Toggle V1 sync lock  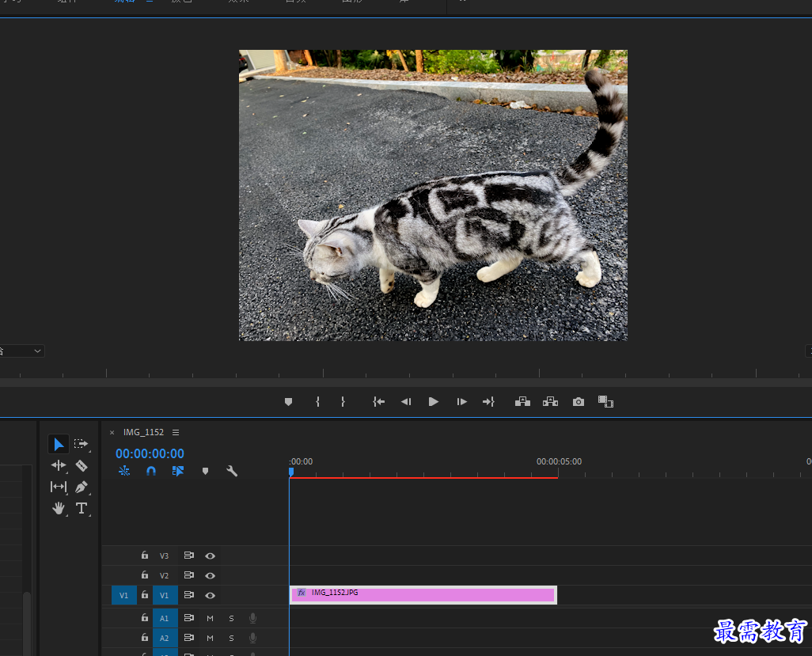tap(189, 595)
